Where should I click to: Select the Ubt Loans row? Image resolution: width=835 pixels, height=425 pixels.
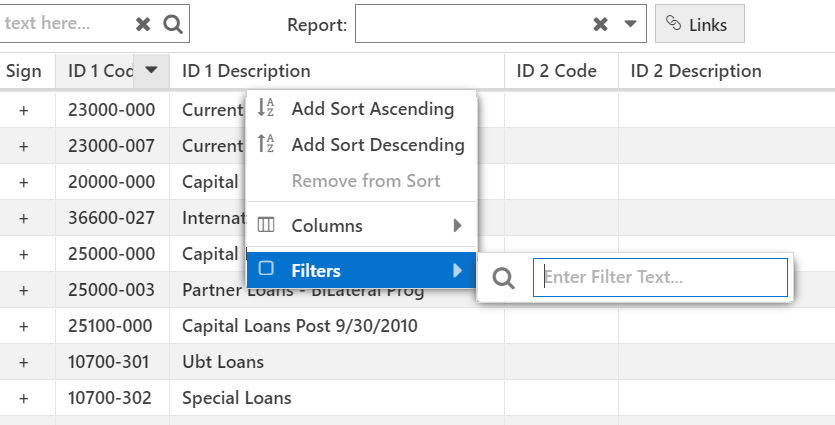click(x=418, y=362)
